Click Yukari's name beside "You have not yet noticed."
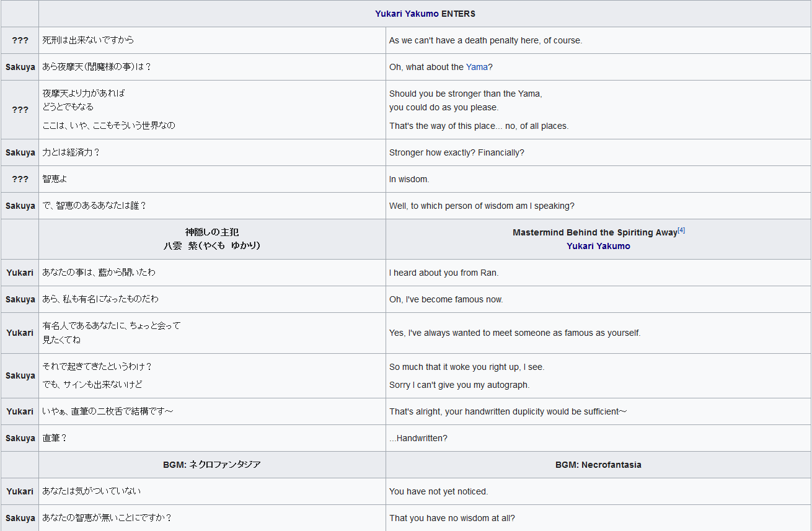This screenshot has height=531, width=812. pos(20,491)
